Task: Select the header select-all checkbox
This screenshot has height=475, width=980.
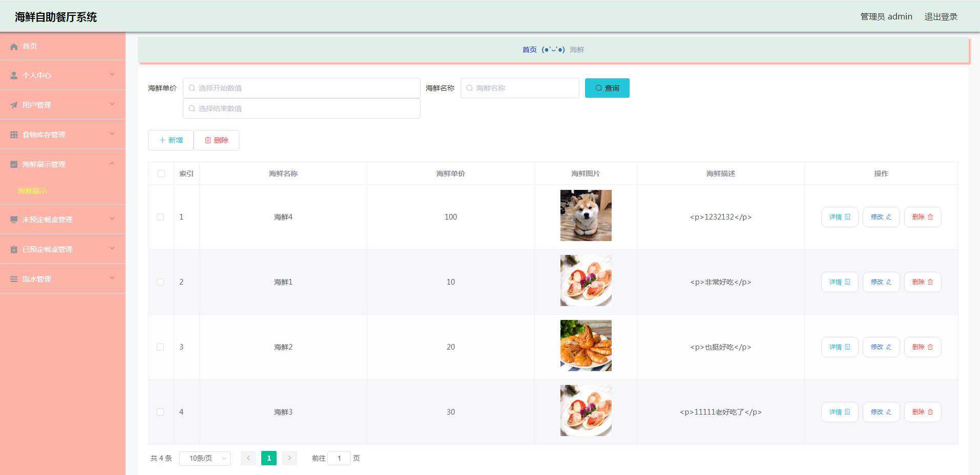Action: pyautogui.click(x=161, y=174)
